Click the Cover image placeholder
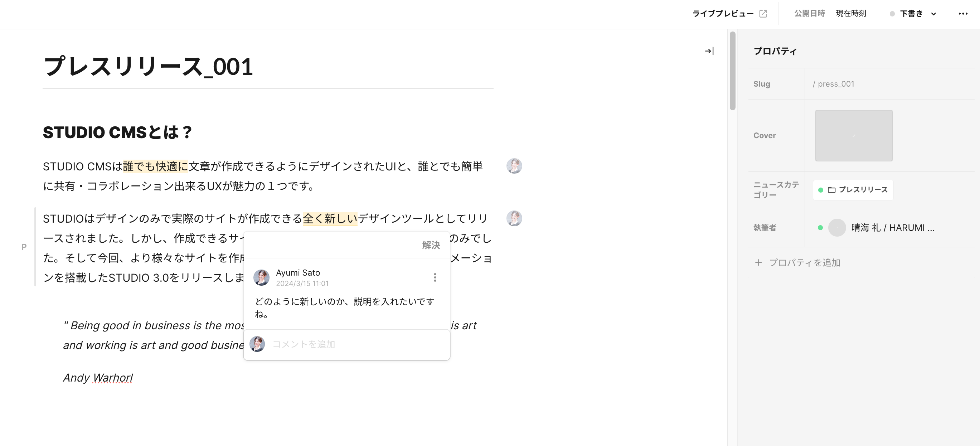This screenshot has height=446, width=980. 854,135
